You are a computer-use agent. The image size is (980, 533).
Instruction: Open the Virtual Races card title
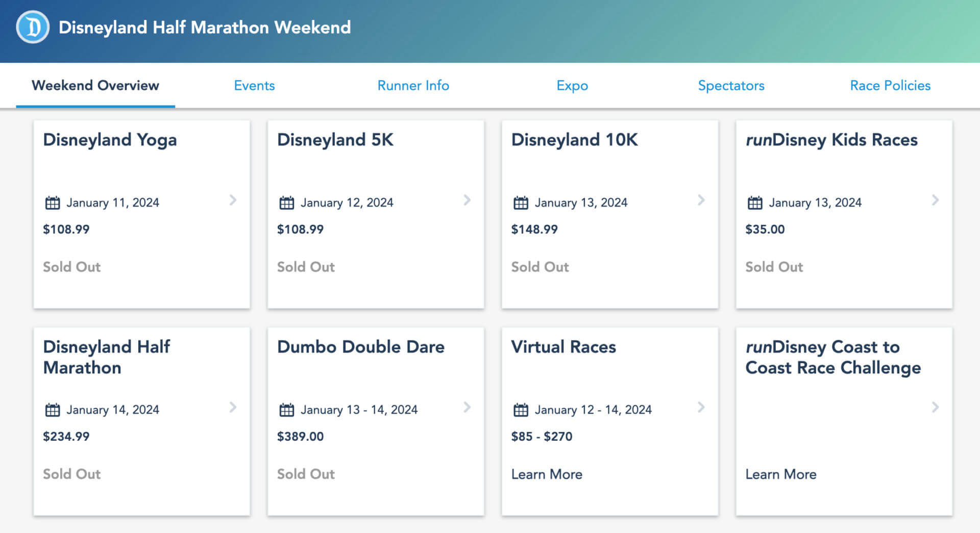pos(563,347)
